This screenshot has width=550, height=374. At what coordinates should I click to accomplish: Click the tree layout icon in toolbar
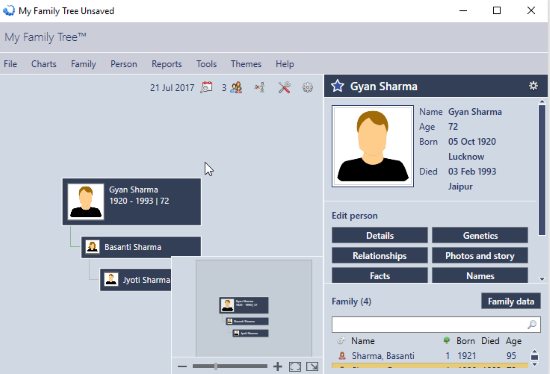click(x=260, y=87)
